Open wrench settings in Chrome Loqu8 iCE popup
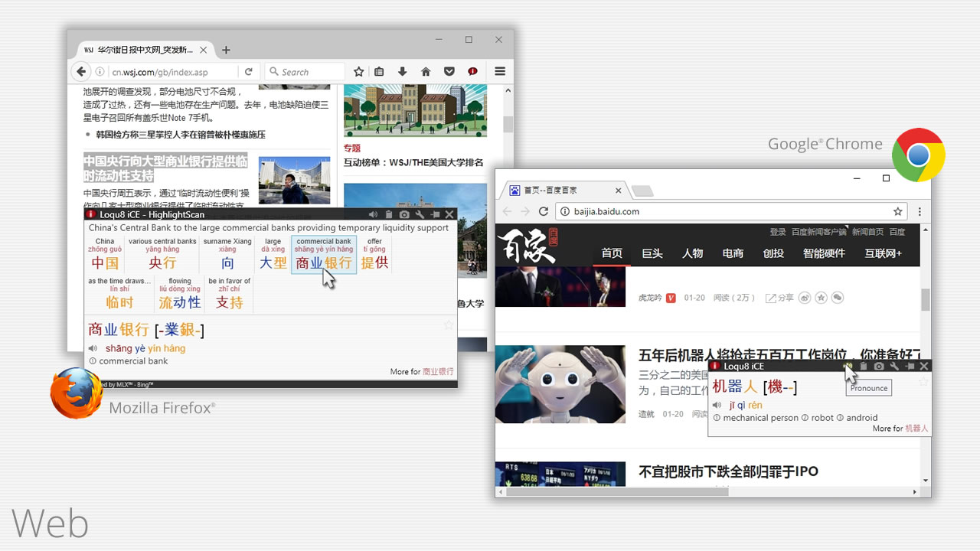Viewport: 980px width, 551px height. (x=894, y=367)
